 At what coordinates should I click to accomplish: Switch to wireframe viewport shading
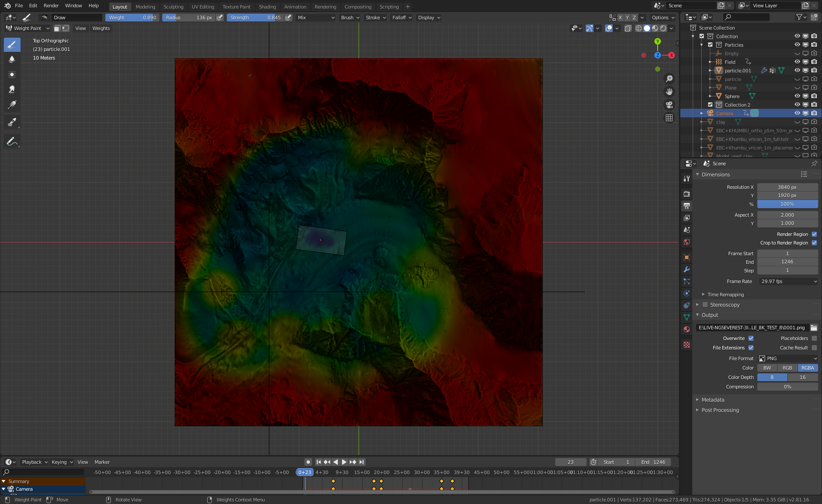(x=638, y=28)
